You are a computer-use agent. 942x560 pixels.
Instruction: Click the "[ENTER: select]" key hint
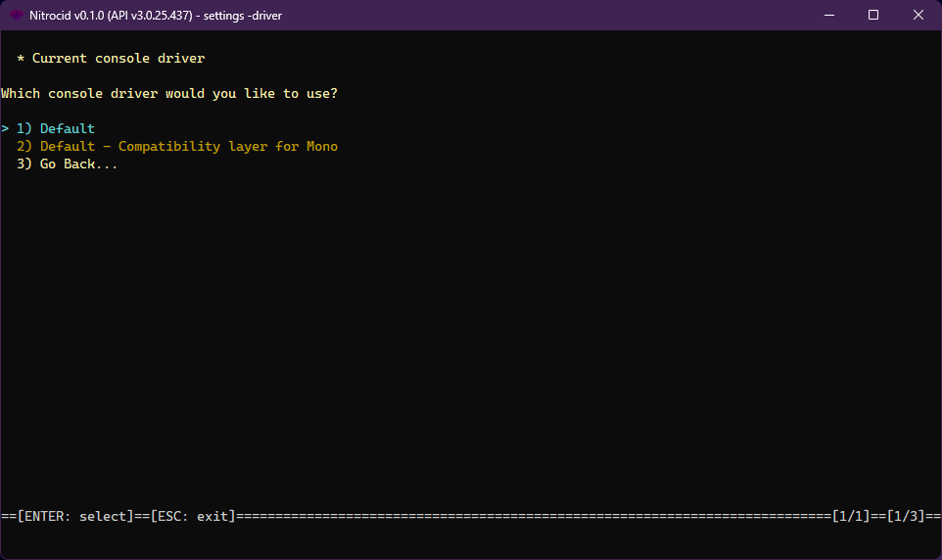(x=75, y=516)
